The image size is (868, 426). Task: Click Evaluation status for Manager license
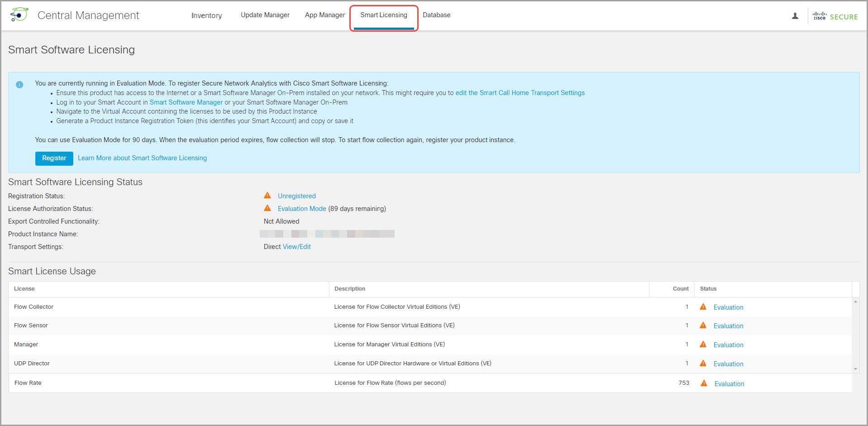tap(729, 345)
